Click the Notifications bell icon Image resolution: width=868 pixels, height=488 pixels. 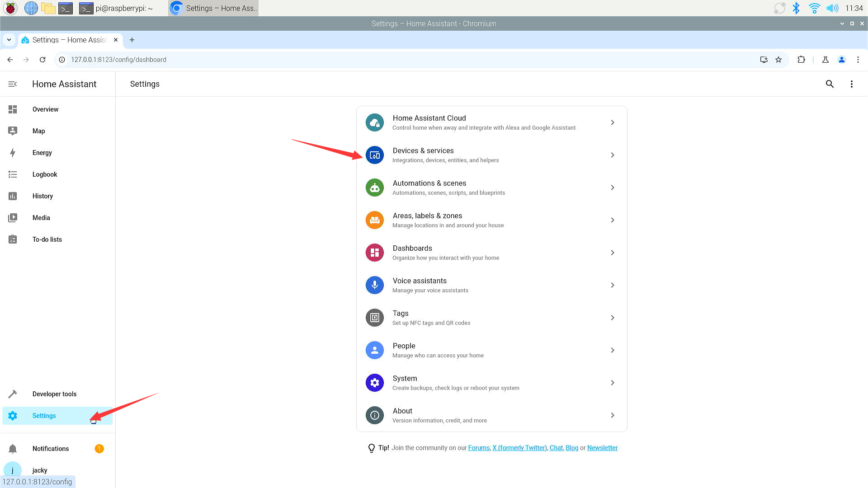pos(13,449)
